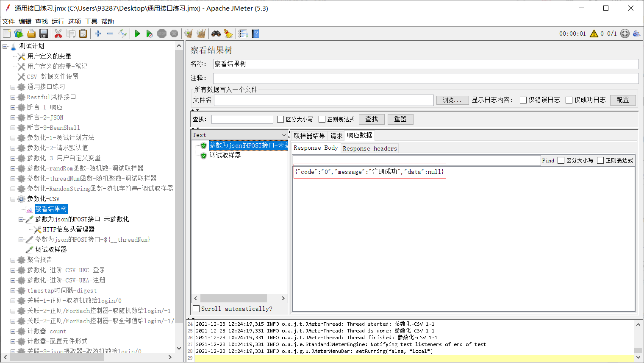Open the 文件 menu
Viewport: 644px width, 363px height.
(x=8, y=21)
